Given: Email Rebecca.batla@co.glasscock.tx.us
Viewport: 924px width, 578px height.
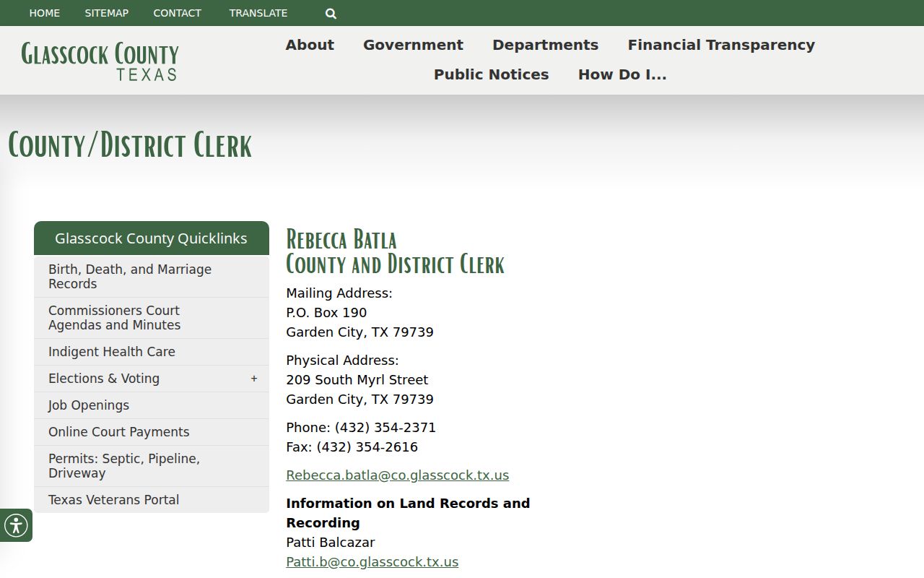Looking at the screenshot, I should (397, 475).
